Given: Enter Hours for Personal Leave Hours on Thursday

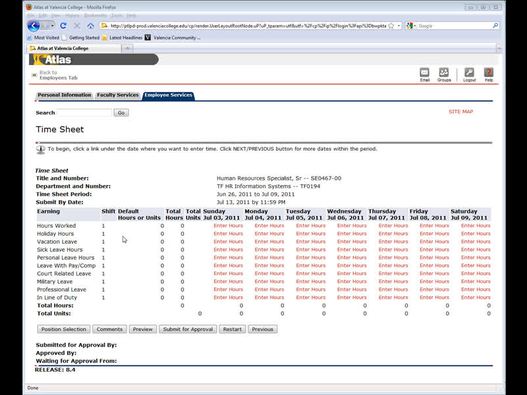Looking at the screenshot, I should [x=393, y=258].
